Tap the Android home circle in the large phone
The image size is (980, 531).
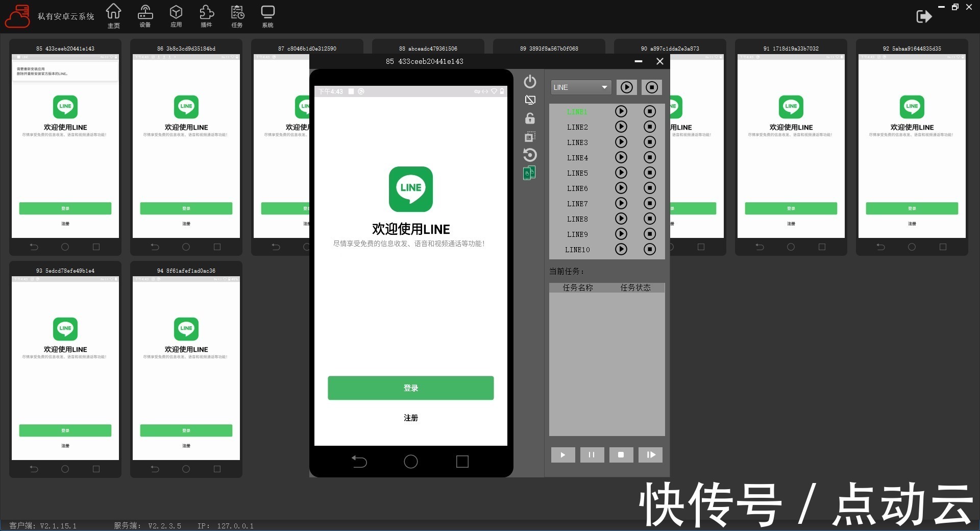[411, 462]
